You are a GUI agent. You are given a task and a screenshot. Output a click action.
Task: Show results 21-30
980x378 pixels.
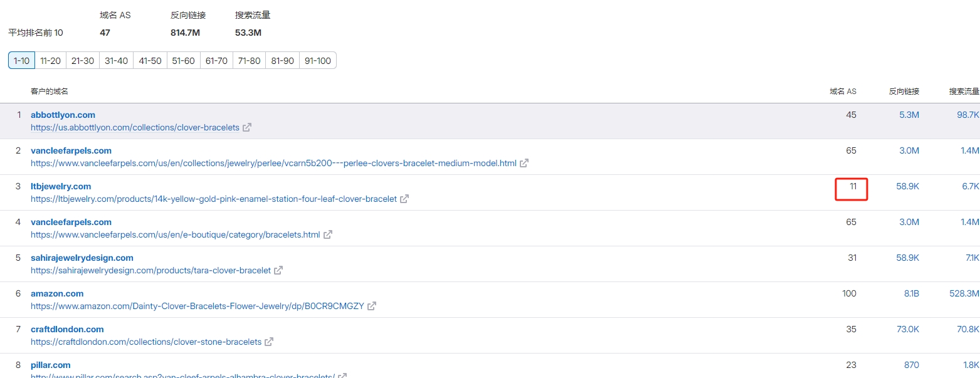pyautogui.click(x=83, y=60)
